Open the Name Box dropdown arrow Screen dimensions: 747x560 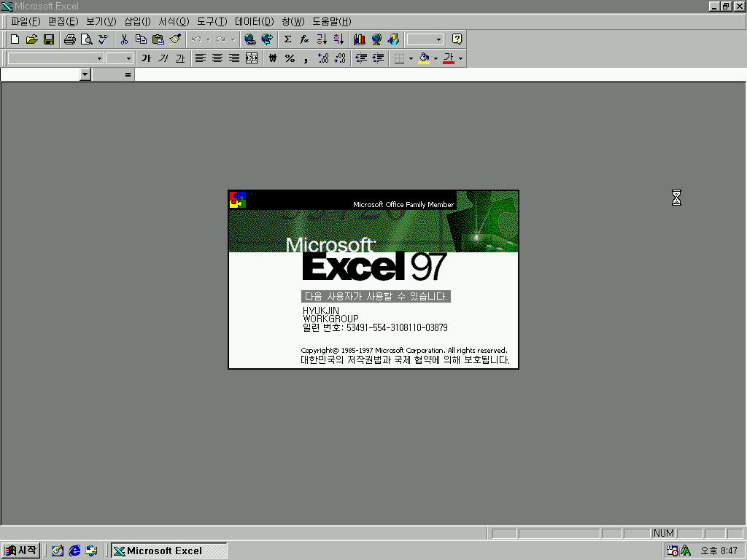[x=85, y=74]
